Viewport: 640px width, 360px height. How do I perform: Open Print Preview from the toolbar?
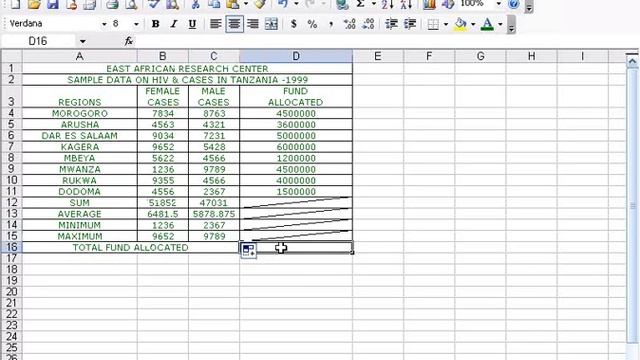[x=131, y=4]
